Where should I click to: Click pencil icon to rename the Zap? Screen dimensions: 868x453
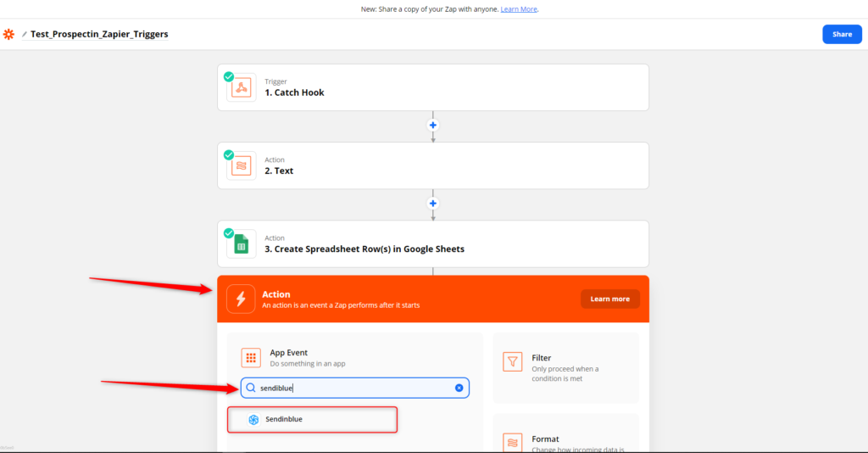coord(25,34)
